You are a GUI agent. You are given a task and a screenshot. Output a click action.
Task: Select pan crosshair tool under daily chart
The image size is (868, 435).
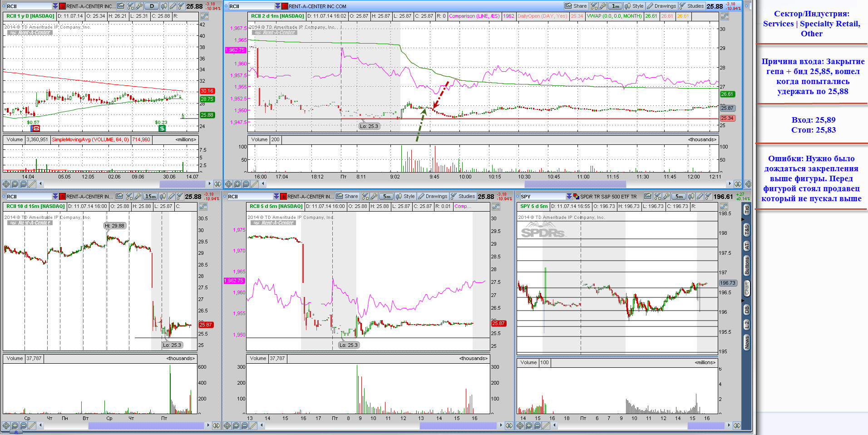(6, 184)
